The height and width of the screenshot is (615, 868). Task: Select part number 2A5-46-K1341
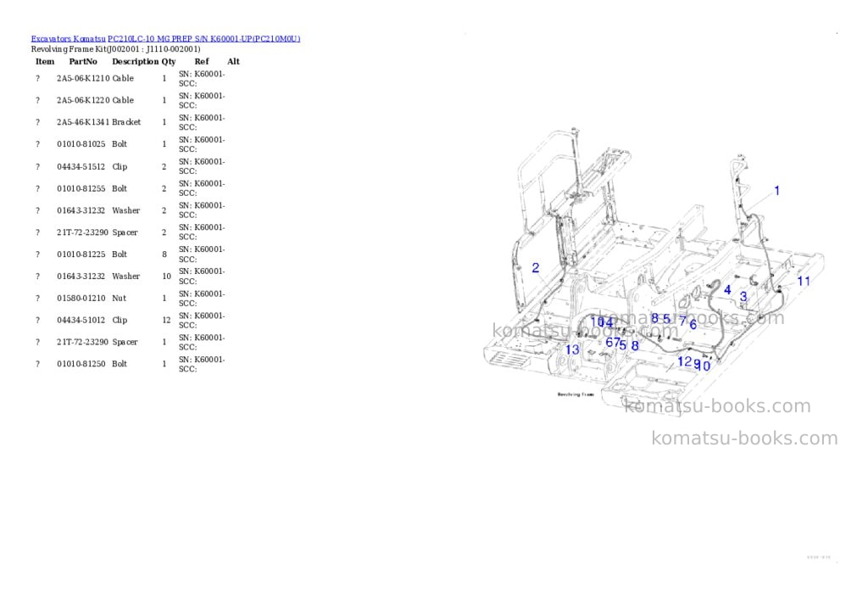tap(83, 122)
